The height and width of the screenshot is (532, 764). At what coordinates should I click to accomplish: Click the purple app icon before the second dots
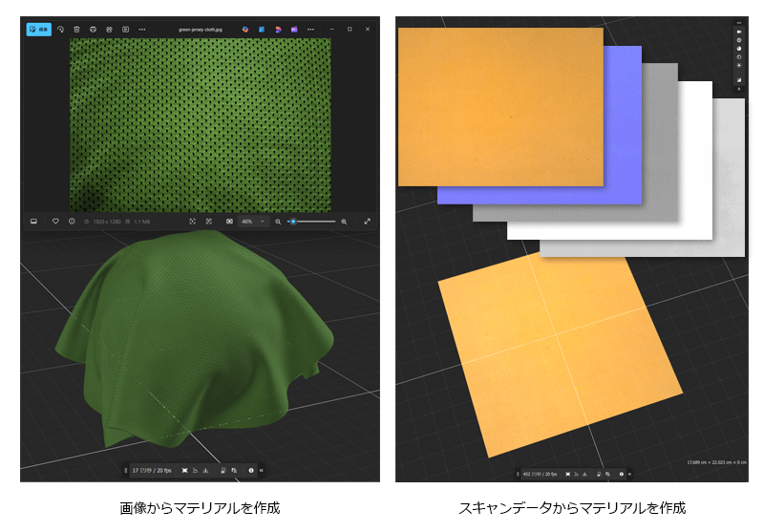pos(294,30)
